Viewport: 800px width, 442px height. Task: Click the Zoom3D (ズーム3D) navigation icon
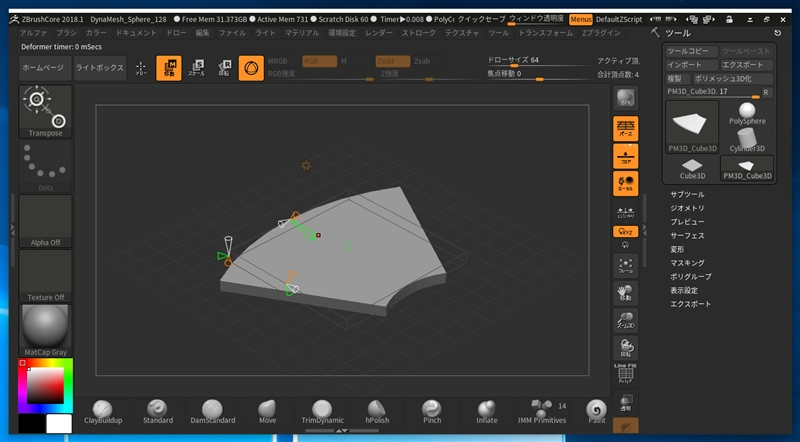coord(626,321)
